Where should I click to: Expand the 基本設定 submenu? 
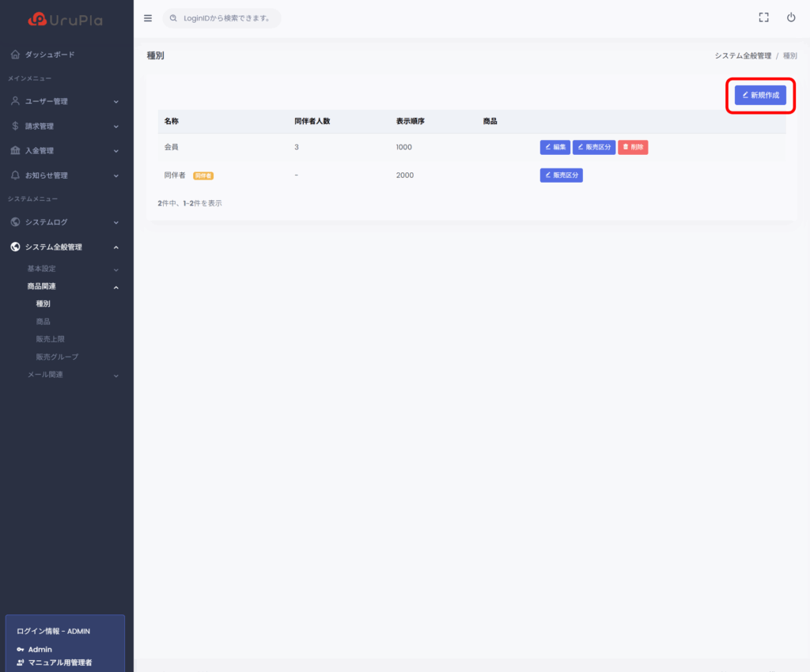[x=71, y=269]
